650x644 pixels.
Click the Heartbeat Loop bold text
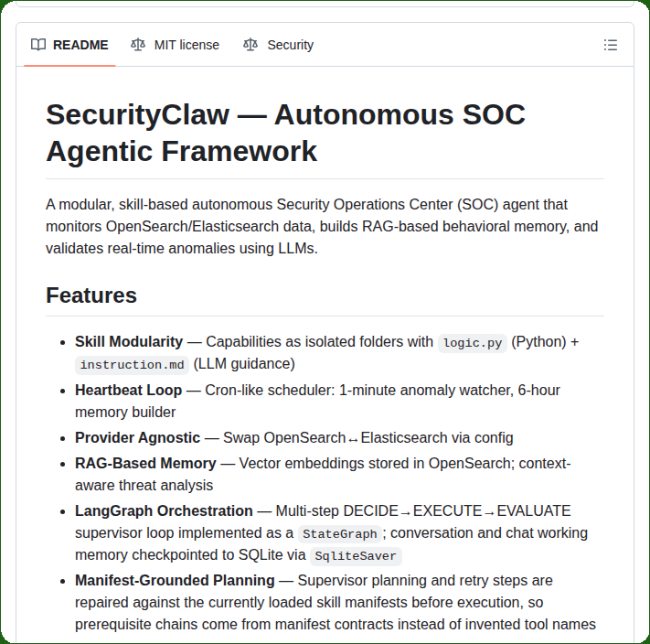[129, 391]
